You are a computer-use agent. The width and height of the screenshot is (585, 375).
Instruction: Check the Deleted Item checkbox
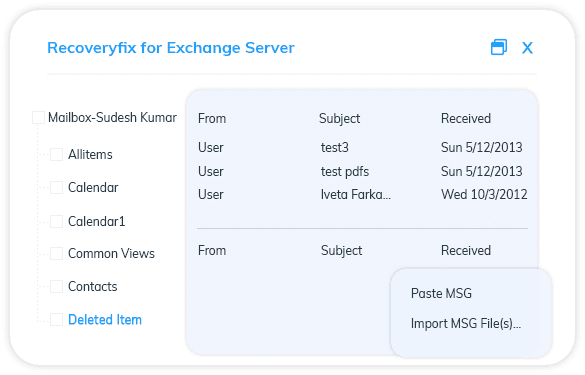click(56, 319)
